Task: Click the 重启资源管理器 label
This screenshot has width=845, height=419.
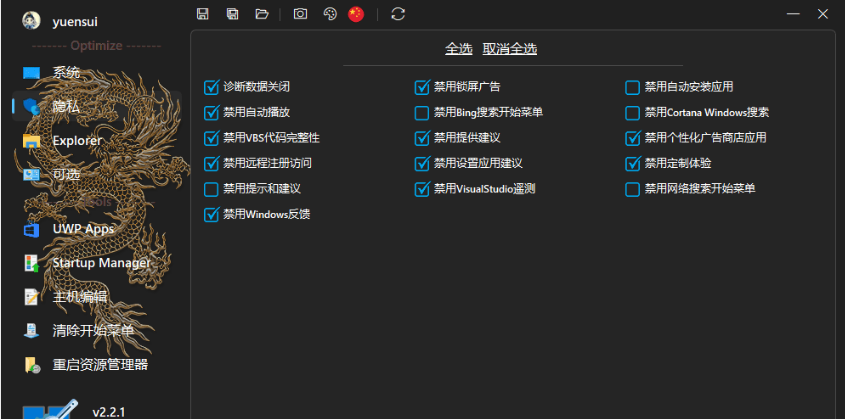Action: (100, 365)
